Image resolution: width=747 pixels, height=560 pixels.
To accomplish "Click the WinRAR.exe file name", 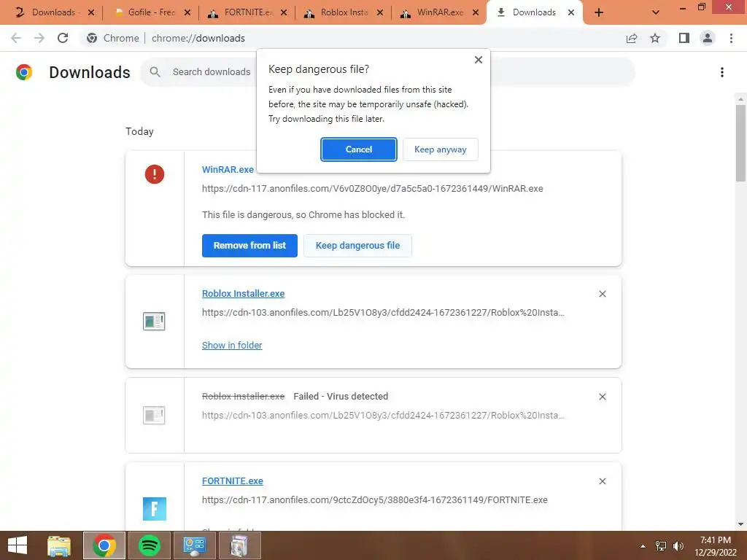I will tap(228, 169).
